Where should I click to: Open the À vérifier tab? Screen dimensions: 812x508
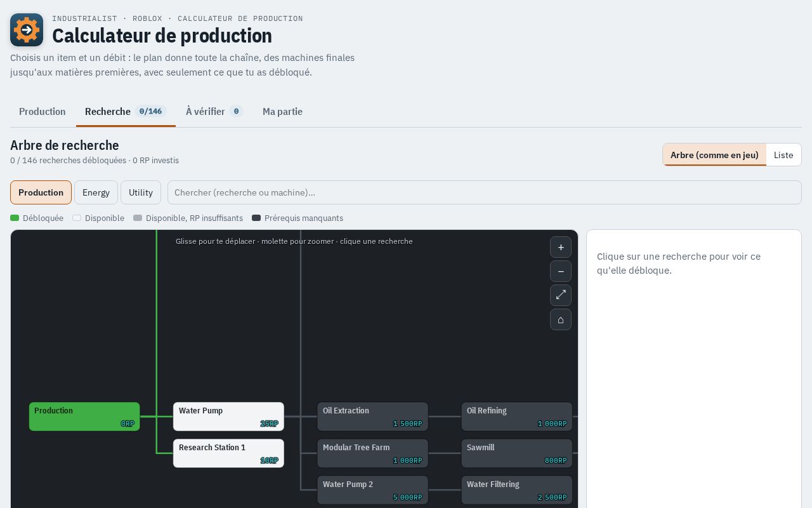click(214, 112)
